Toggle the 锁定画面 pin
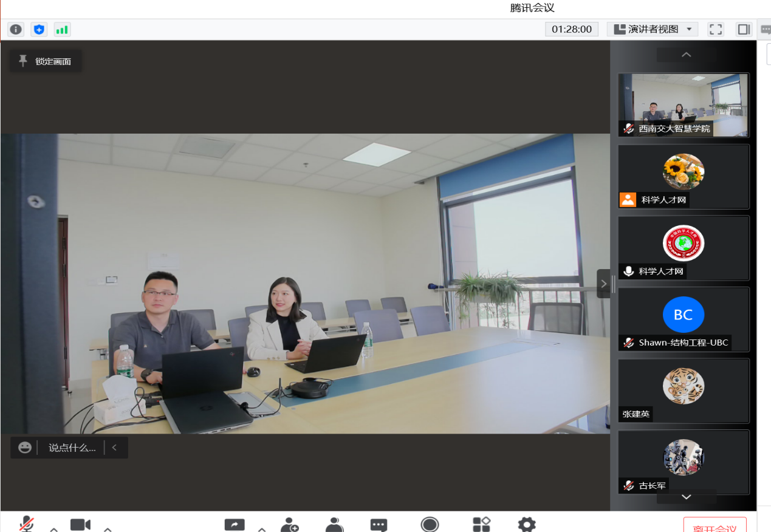 tap(46, 61)
